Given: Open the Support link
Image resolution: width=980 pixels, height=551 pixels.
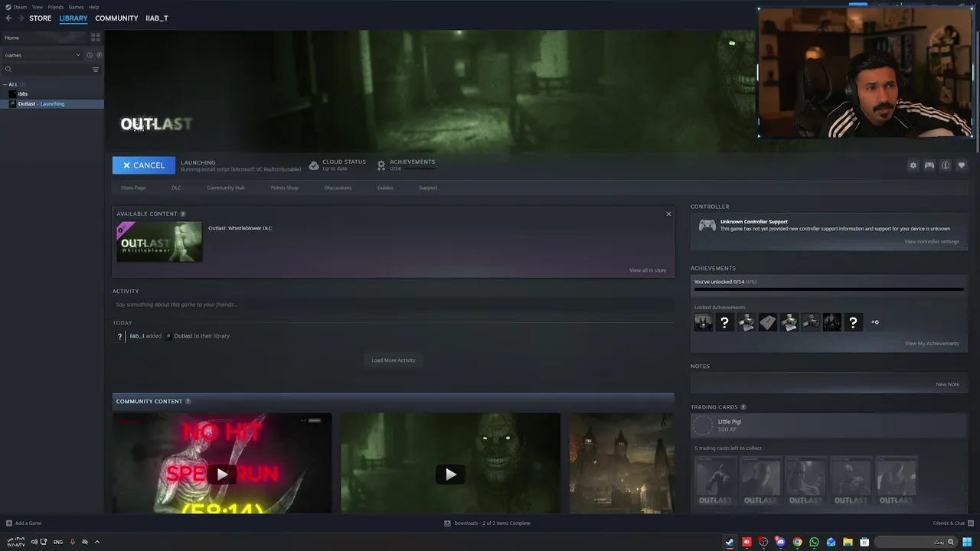Looking at the screenshot, I should (428, 187).
